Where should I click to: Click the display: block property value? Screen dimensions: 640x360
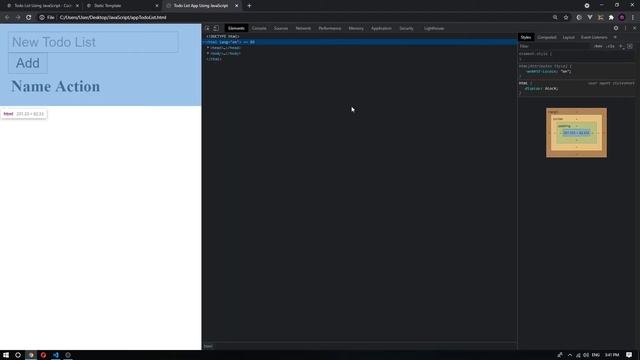(551, 89)
